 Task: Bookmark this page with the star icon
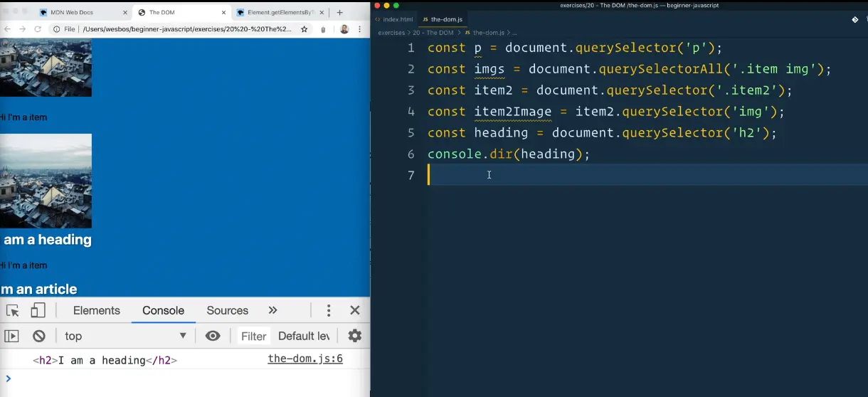pos(305,29)
